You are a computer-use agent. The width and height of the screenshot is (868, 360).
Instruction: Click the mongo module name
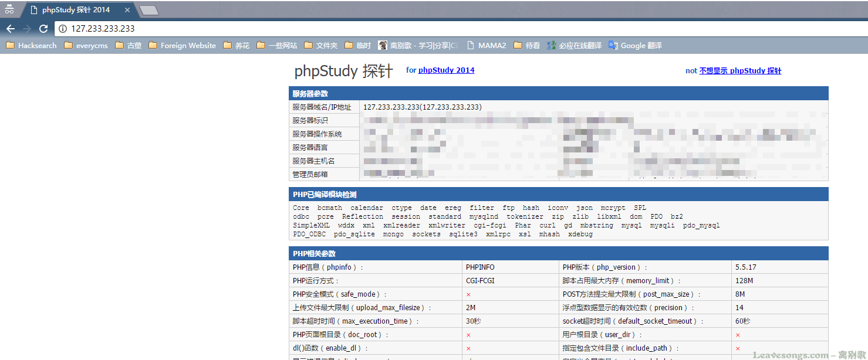(393, 234)
